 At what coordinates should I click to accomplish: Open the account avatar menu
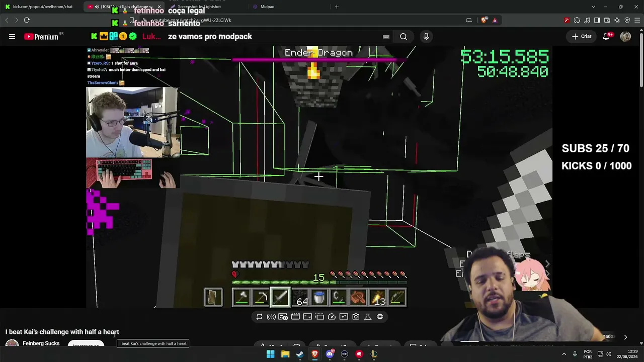pos(625,36)
